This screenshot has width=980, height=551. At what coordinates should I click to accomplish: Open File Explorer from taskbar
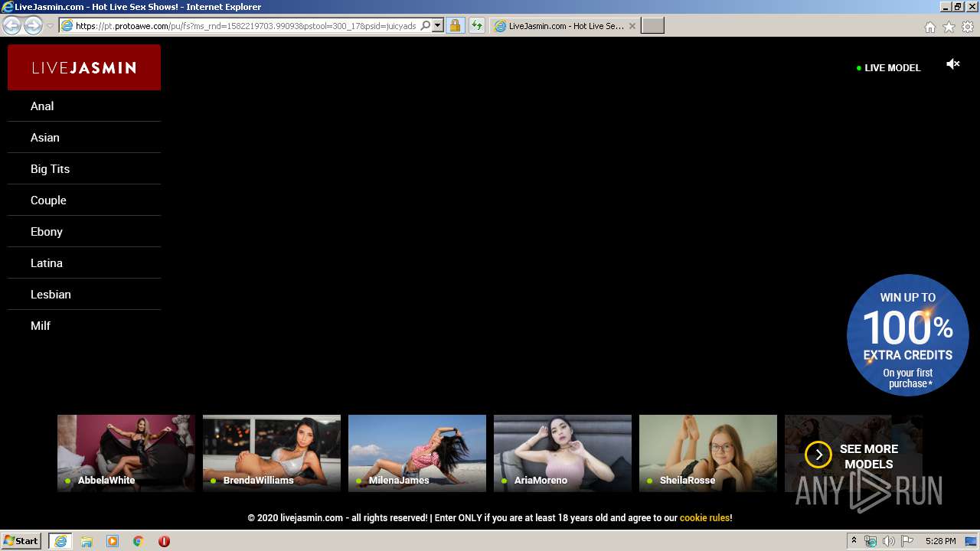87,541
